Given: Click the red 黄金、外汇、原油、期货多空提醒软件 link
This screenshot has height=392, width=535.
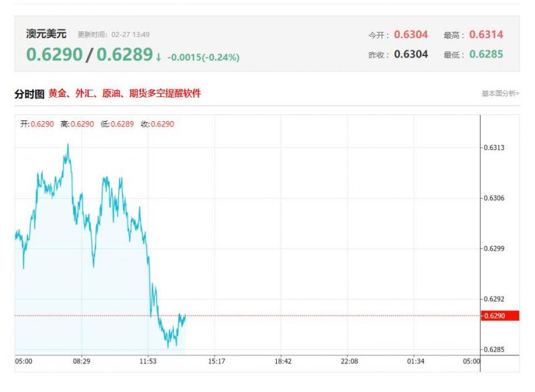Looking at the screenshot, I should [124, 94].
